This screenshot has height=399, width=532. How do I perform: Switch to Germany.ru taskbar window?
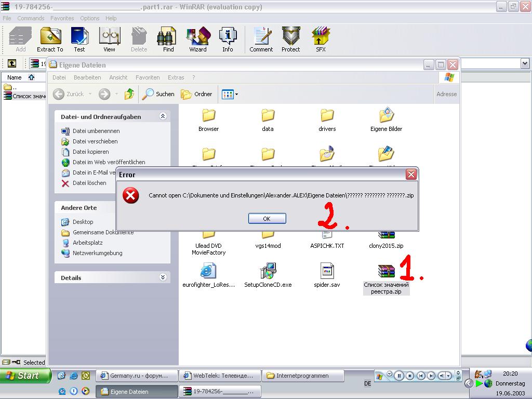click(x=136, y=376)
